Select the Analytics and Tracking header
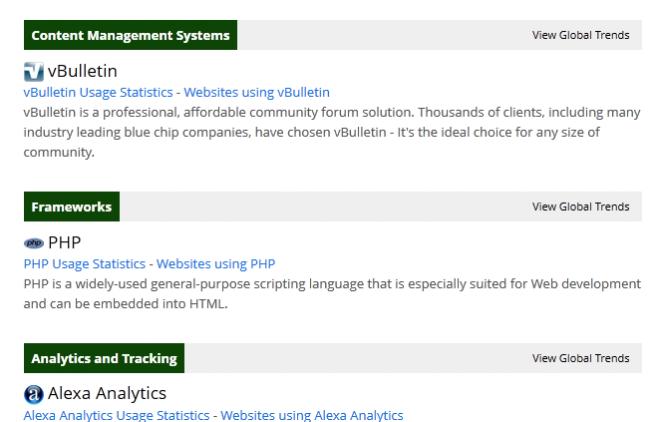Viewport: 654px width, 422px height. coord(104,358)
